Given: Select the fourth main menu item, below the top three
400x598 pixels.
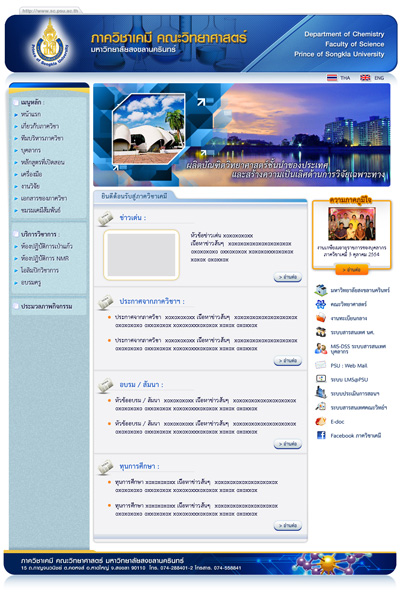Looking at the screenshot, I should (31, 150).
